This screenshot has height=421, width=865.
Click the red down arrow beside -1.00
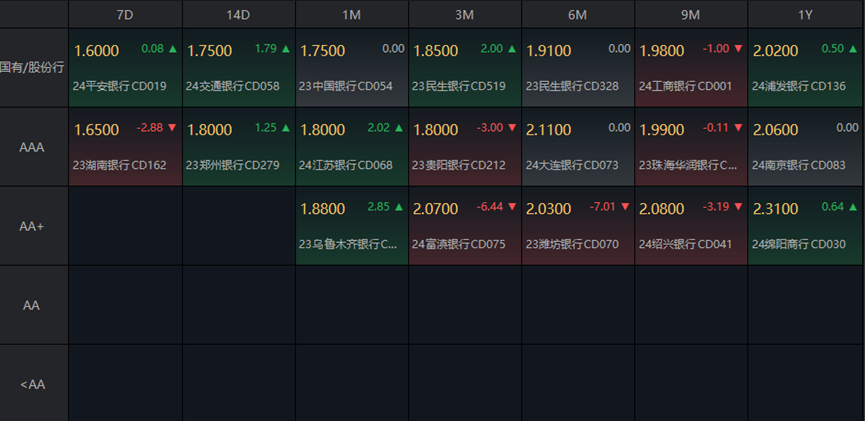click(738, 49)
